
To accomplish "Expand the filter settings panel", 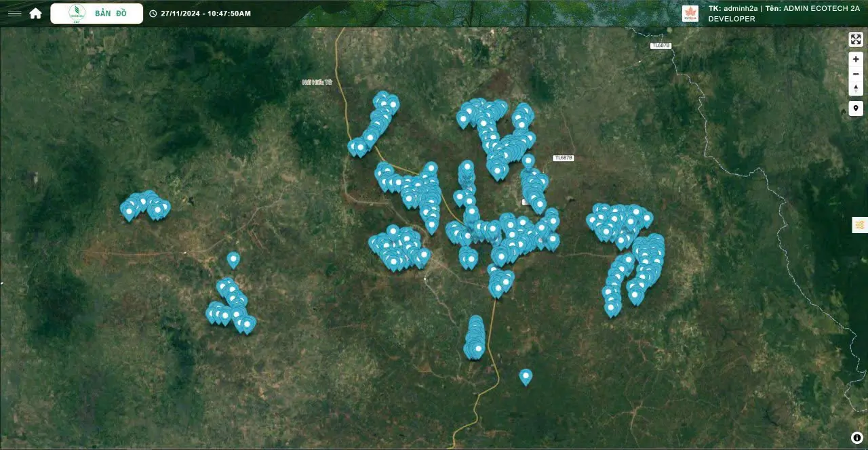I will [859, 225].
